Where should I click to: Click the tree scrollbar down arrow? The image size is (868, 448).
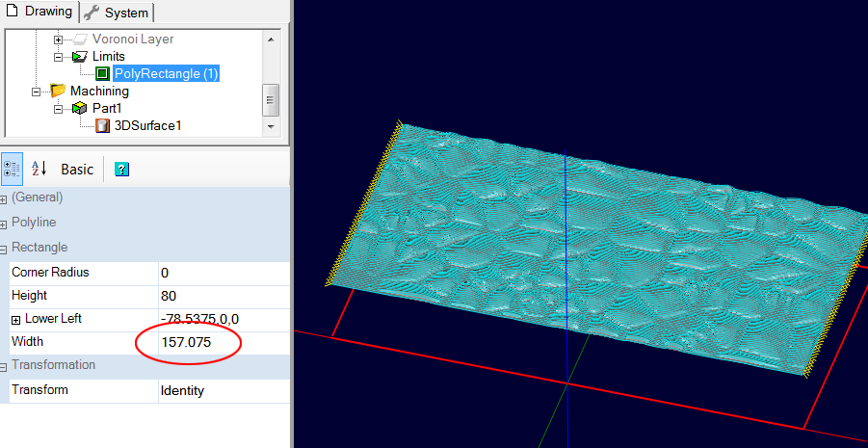click(271, 126)
